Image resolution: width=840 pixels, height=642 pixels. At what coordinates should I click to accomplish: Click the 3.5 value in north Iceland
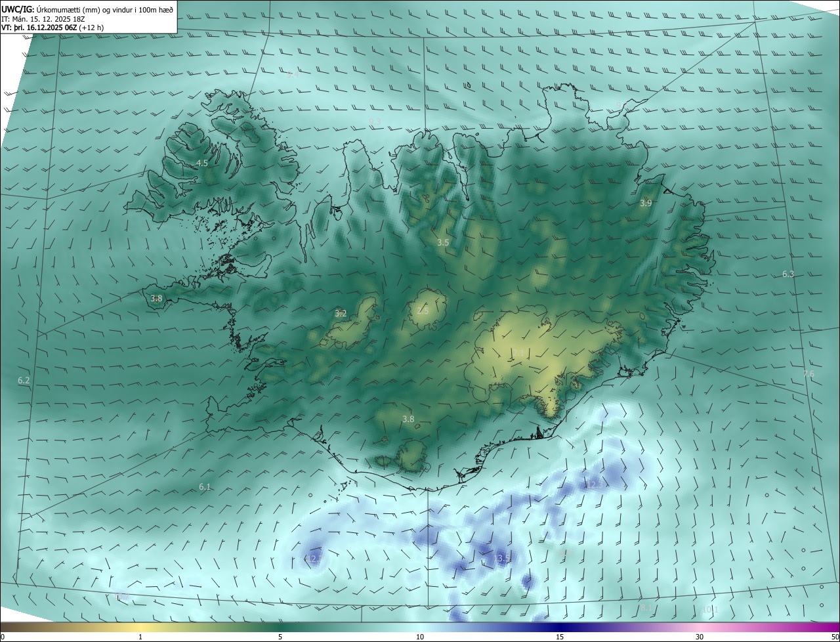pos(443,243)
